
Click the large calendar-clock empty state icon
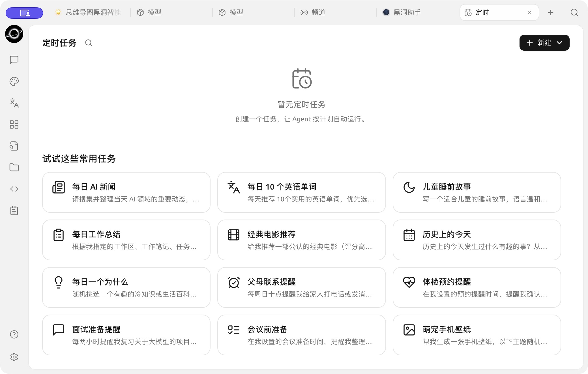point(302,78)
